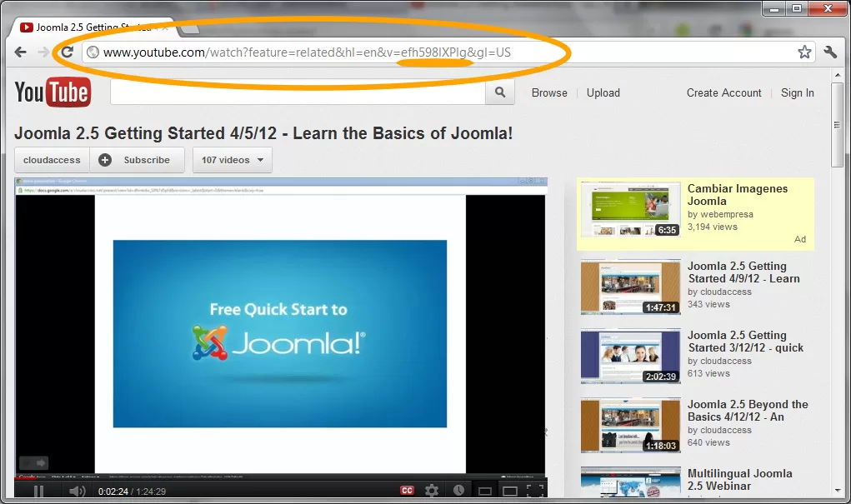Viewport: 851px width, 504px height.
Task: Pause the video
Action: (x=38, y=491)
